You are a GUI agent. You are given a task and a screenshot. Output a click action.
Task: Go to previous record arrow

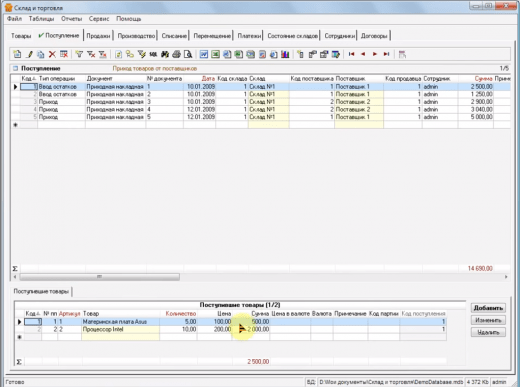(363, 54)
